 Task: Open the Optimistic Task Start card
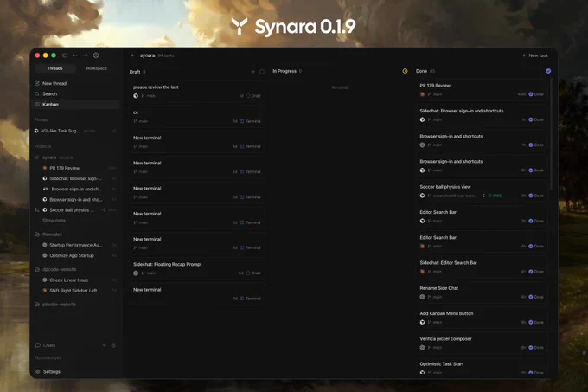tap(482, 367)
